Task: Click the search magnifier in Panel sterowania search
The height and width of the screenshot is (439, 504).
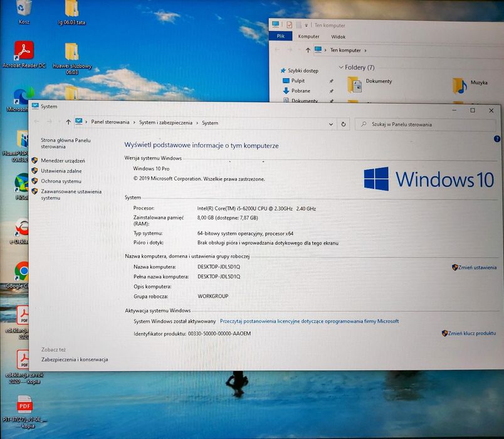Action: tap(364, 124)
